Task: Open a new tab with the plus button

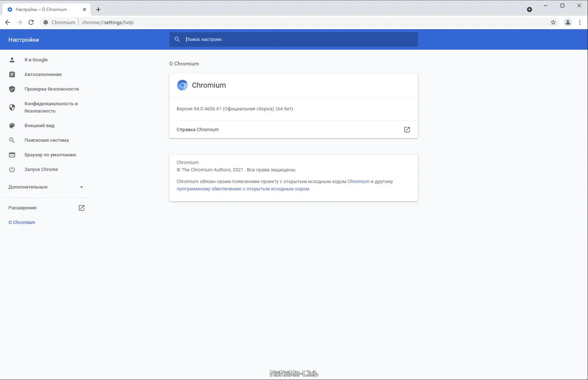Action: 98,9
